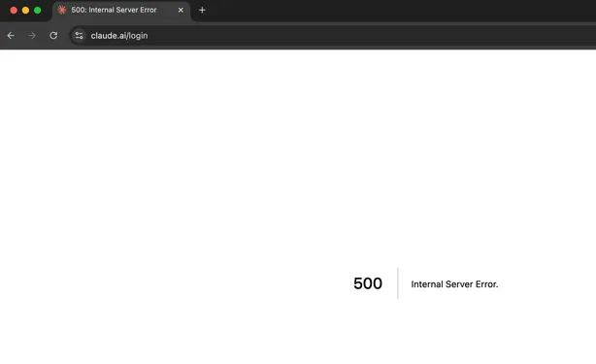Screen dimensions: 596x364
Task: Click the word login in the URL
Action: click(138, 36)
